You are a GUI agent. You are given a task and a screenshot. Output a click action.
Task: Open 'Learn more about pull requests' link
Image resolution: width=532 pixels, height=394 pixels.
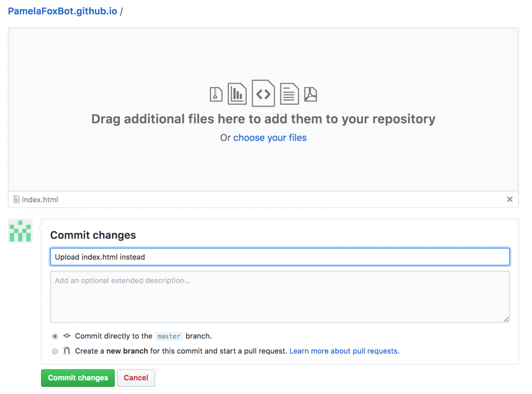click(344, 351)
